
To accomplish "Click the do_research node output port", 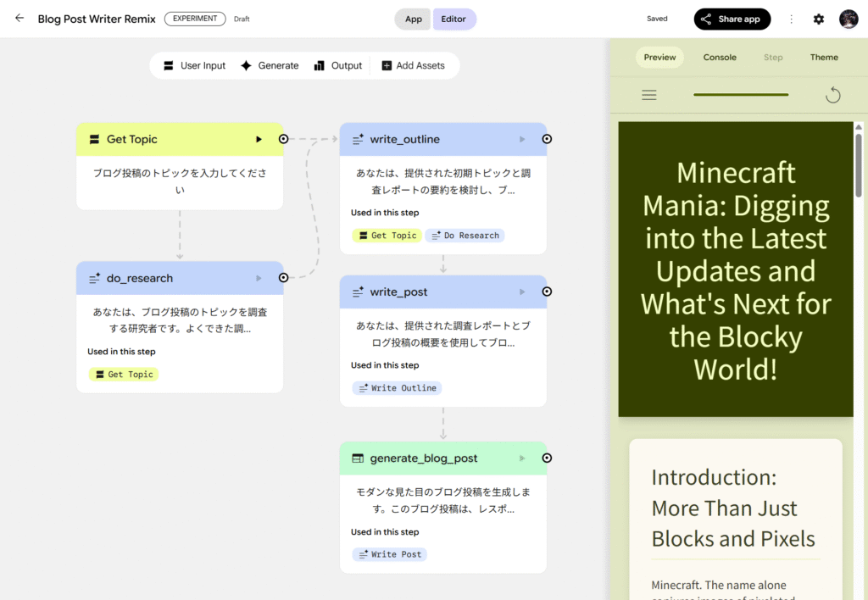I will [283, 278].
